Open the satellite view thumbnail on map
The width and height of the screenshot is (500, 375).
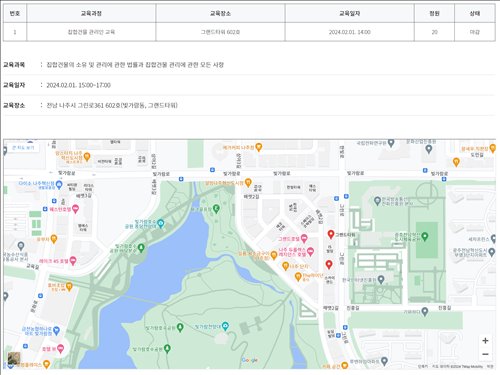(14, 358)
